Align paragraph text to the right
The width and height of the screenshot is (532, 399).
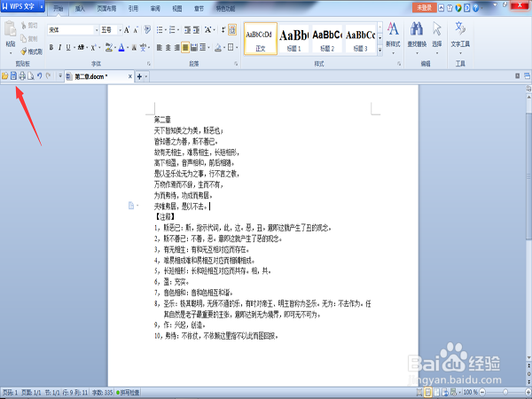(x=176, y=48)
